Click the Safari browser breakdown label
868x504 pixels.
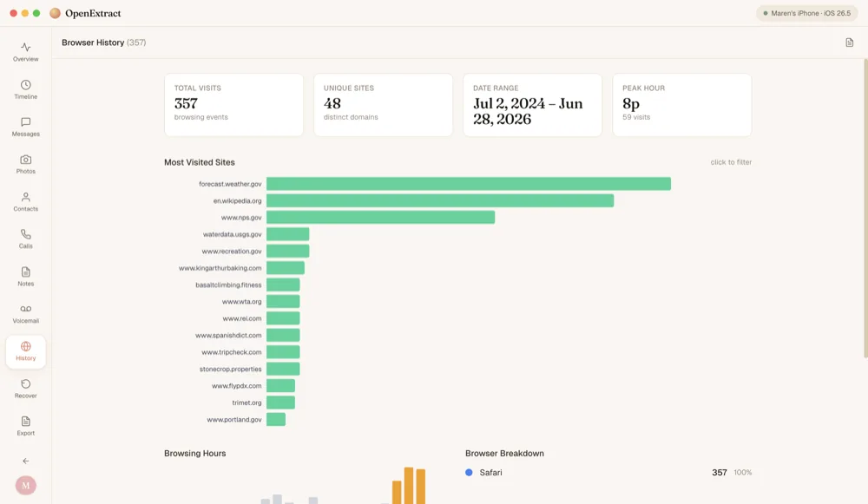(x=490, y=473)
